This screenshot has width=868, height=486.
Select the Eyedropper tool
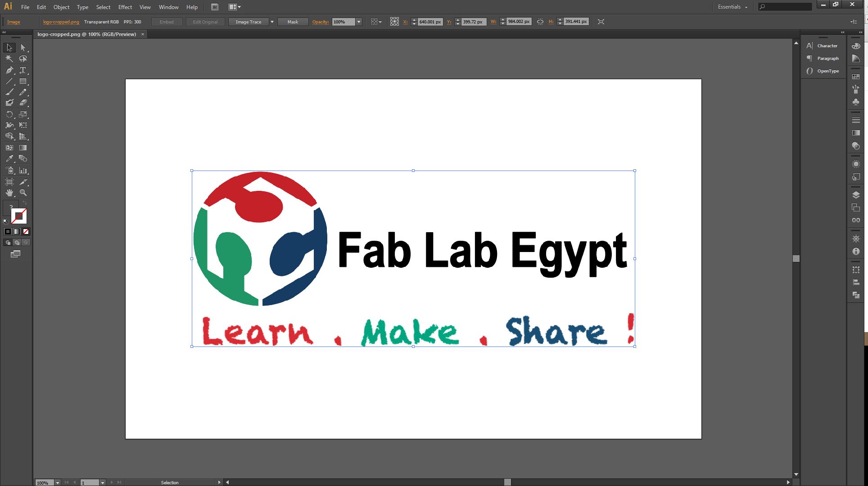(x=9, y=158)
